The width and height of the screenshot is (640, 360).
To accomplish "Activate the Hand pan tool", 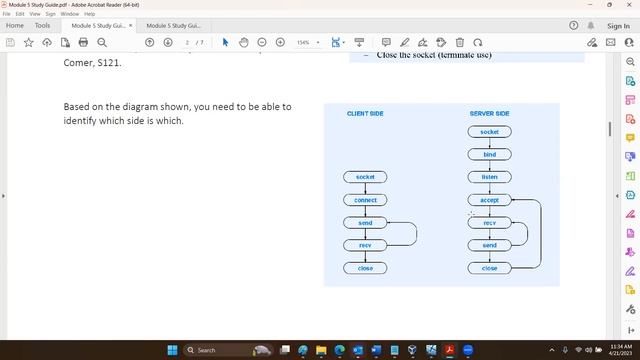I will point(244,42).
